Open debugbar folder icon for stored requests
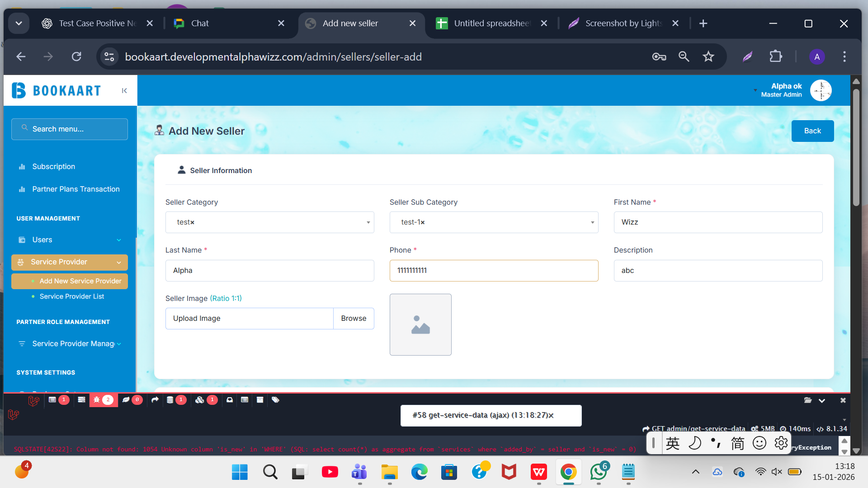 (x=808, y=400)
